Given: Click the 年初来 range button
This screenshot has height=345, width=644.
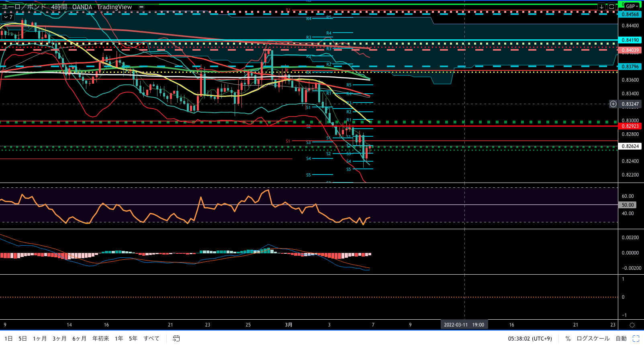Looking at the screenshot, I should 101,339.
